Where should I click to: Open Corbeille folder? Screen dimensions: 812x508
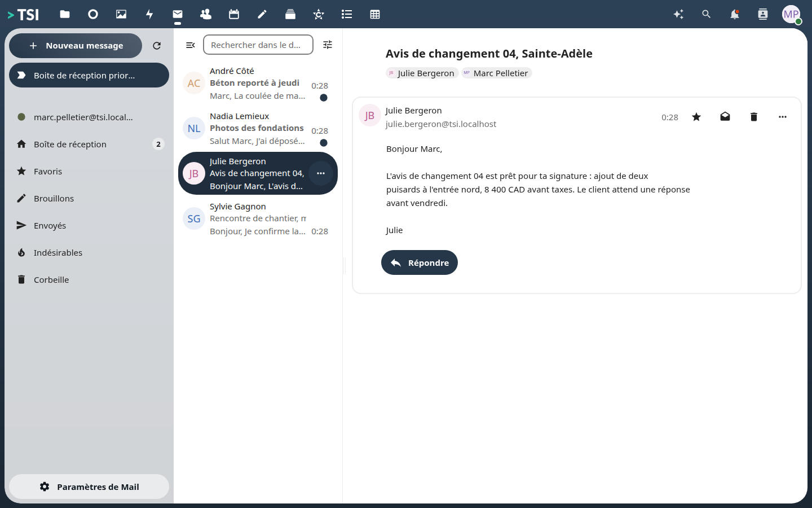coord(89,279)
